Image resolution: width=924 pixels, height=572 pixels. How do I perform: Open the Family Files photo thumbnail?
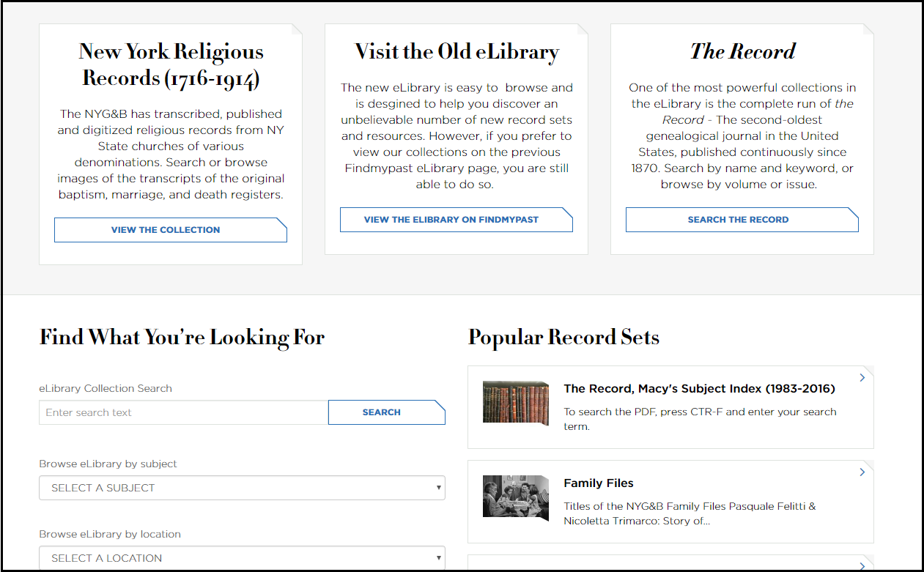515,497
